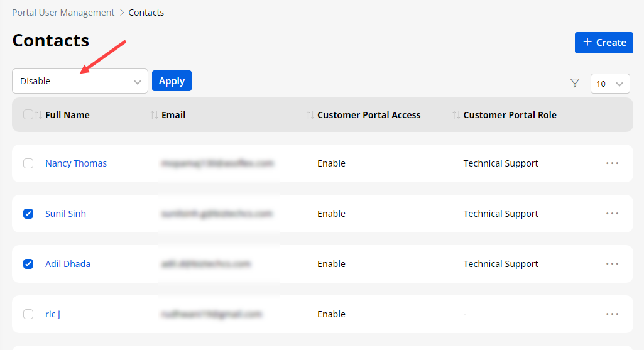The image size is (644, 350).
Task: Go to Portal User Management breadcrumb
Action: coord(63,13)
